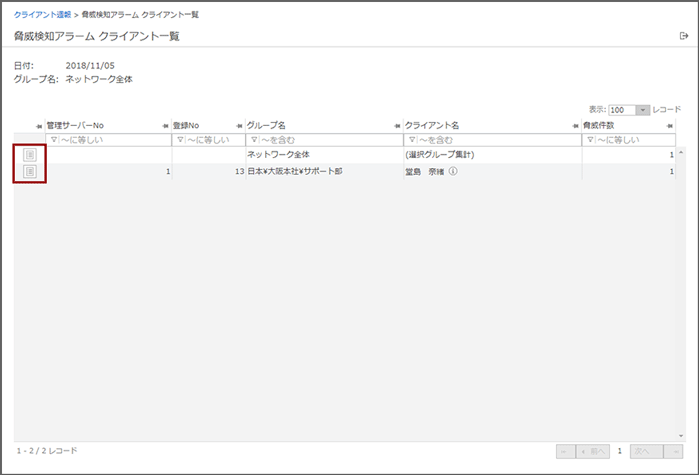Image resolution: width=699 pixels, height=475 pixels.
Task: Pin the グループ名 column
Action: (397, 126)
